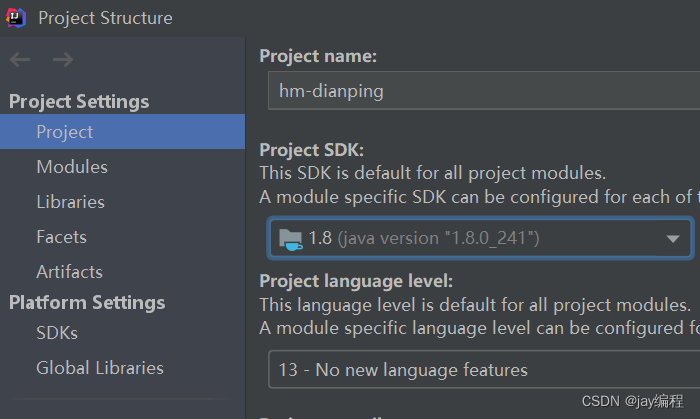Viewport: 700px width, 419px height.
Task: Click the Project Settings section header
Action: (79, 102)
